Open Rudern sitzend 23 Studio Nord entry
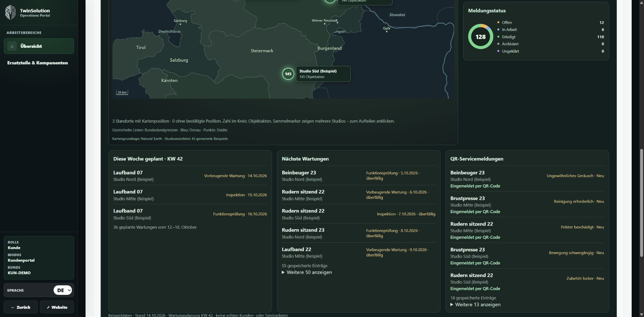The width and height of the screenshot is (644, 317). (x=359, y=233)
